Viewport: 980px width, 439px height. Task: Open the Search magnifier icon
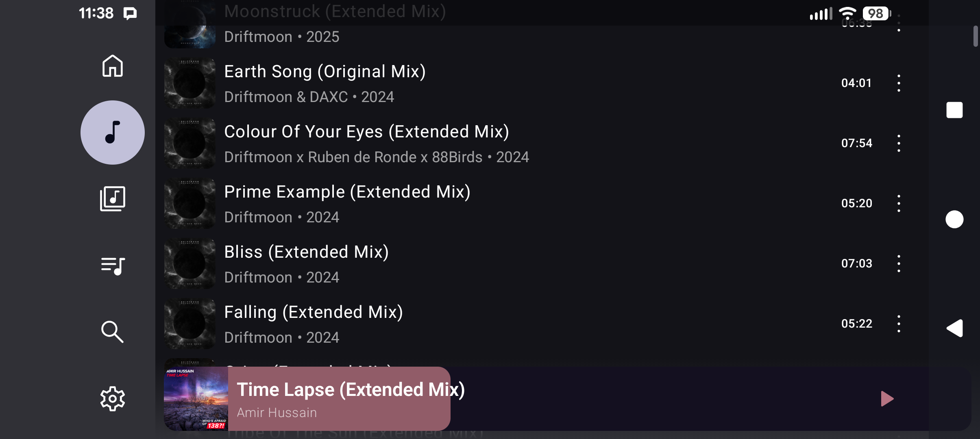112,332
